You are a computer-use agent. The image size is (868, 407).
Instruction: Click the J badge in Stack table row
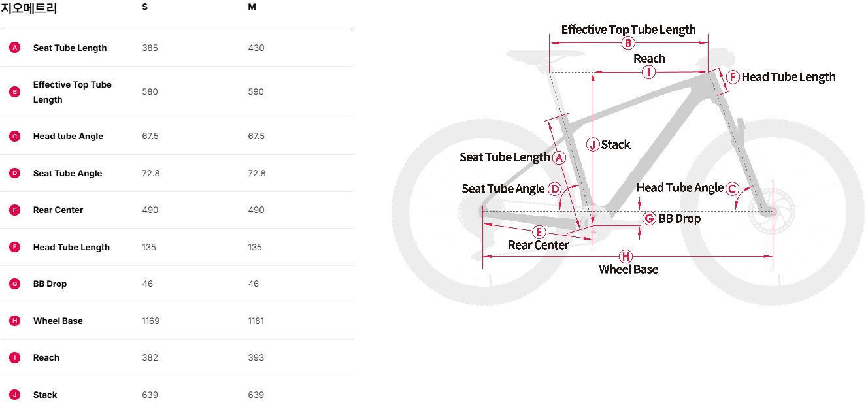click(x=15, y=395)
